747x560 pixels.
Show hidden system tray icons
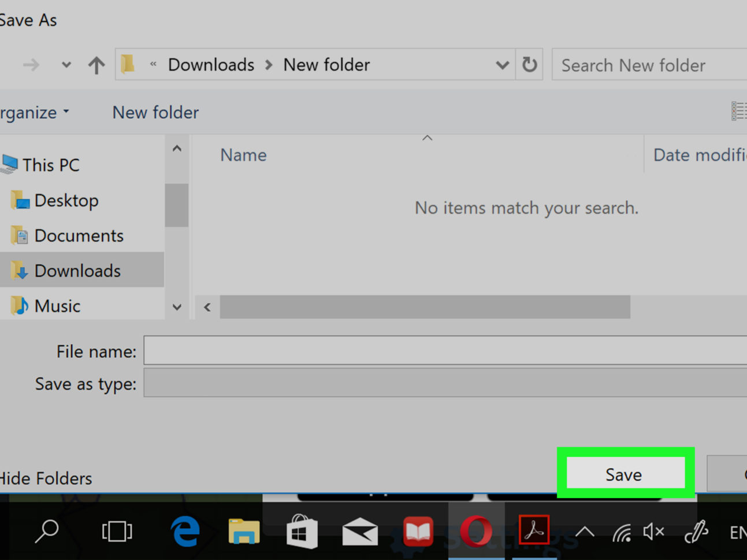585,531
